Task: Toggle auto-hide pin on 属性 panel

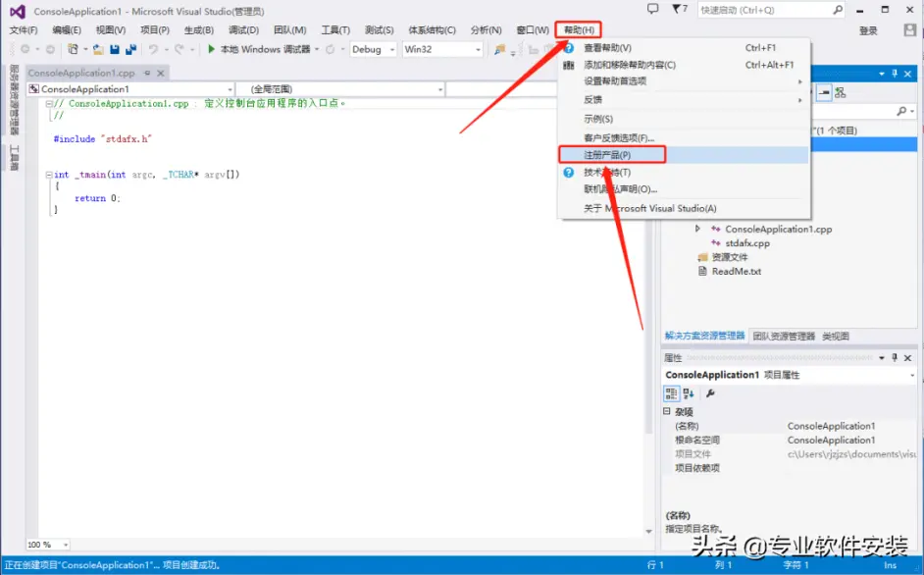Action: point(895,358)
